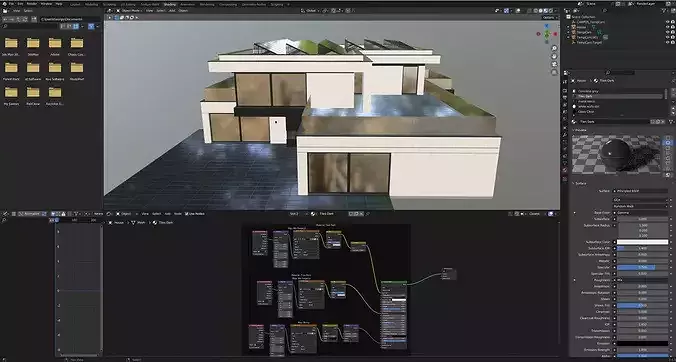
Task: Open the file browser filter icon
Action: pyautogui.click(x=91, y=26)
